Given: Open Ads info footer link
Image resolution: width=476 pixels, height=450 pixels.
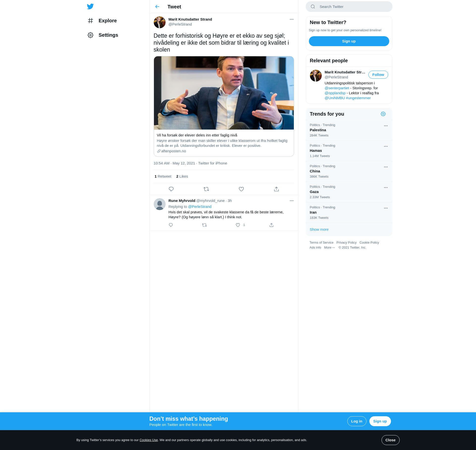Looking at the screenshot, I should [x=315, y=248].
